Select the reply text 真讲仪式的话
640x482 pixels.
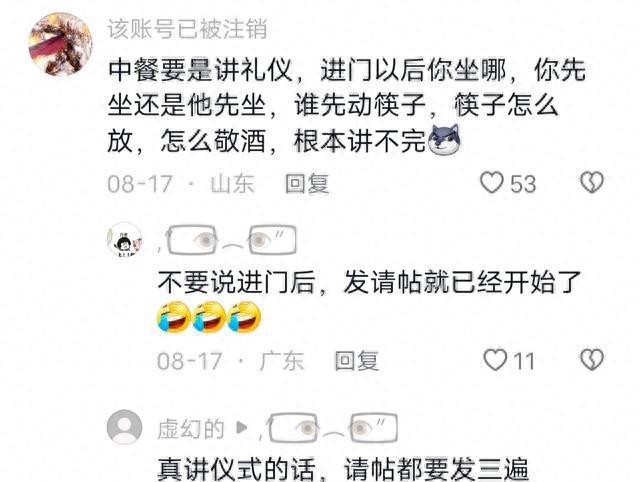click(343, 469)
